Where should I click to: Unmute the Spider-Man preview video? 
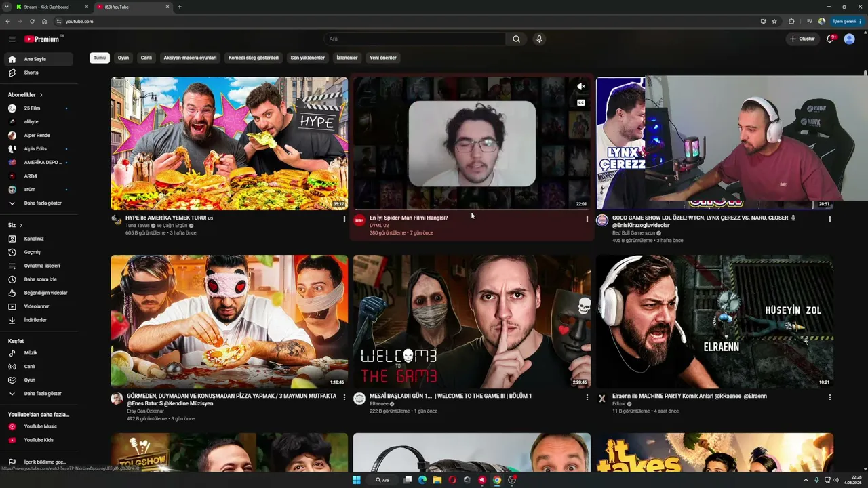[581, 87]
